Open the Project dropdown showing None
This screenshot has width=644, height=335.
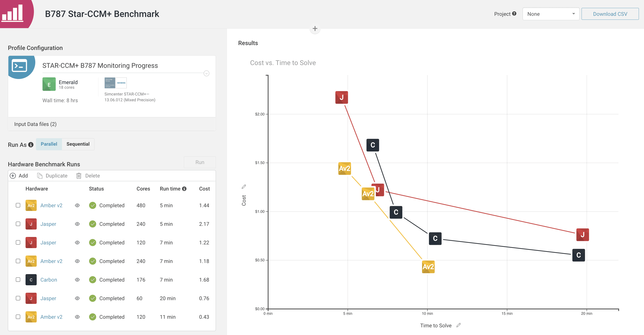(x=551, y=14)
